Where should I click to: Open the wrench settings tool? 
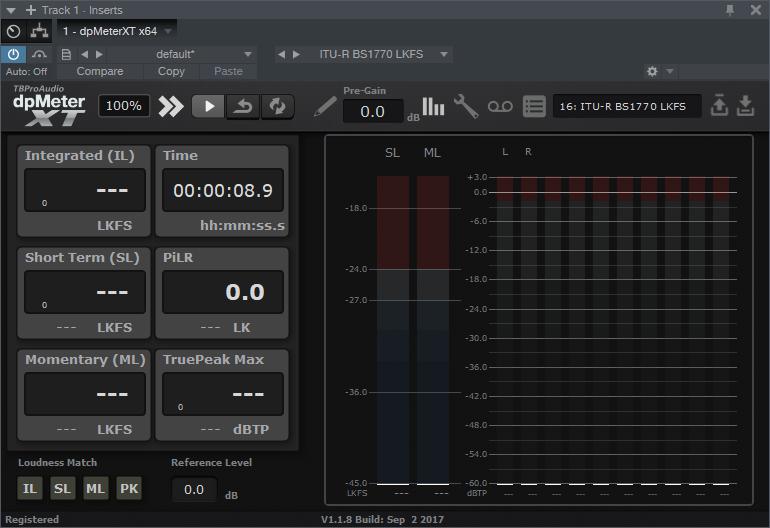click(x=466, y=106)
